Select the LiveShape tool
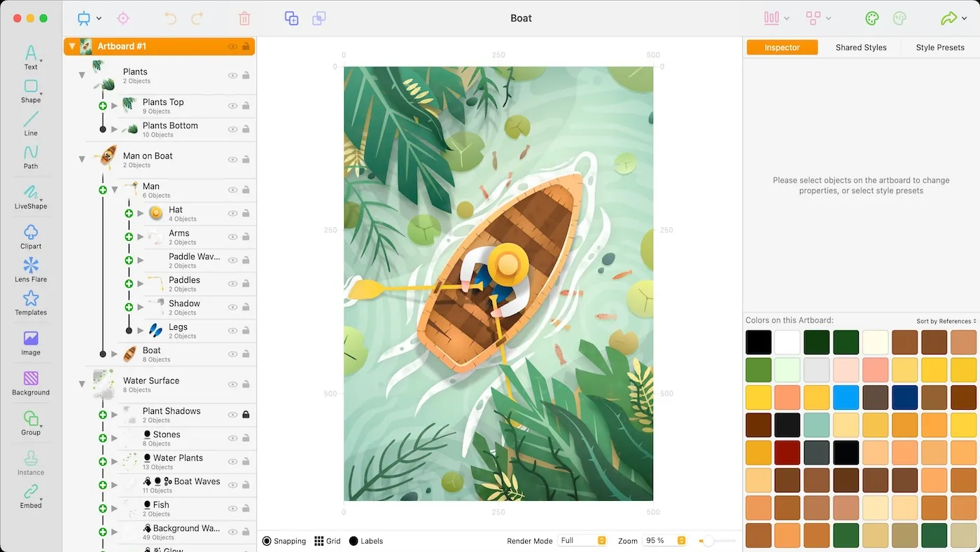The width and height of the screenshot is (980, 552). tap(31, 195)
